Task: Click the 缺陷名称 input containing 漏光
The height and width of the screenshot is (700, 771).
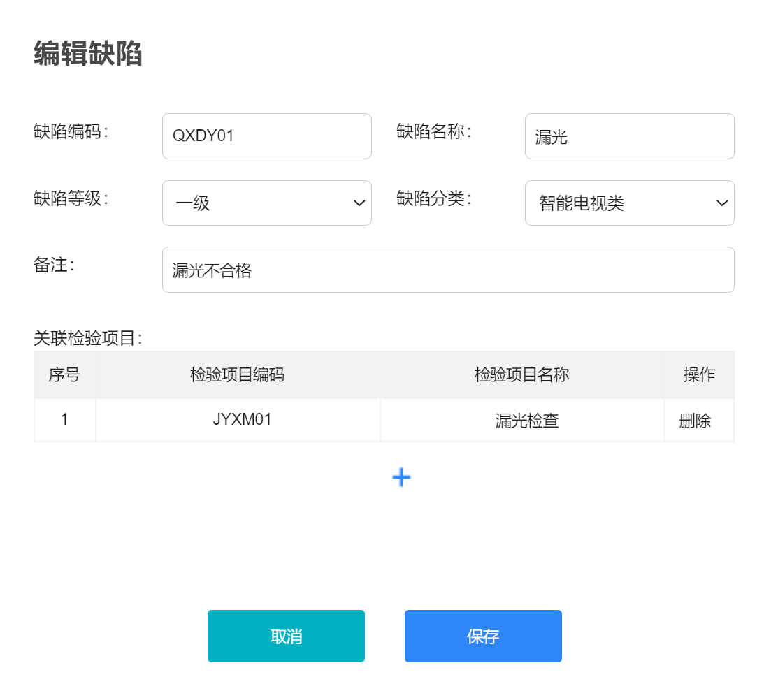Action: point(629,136)
